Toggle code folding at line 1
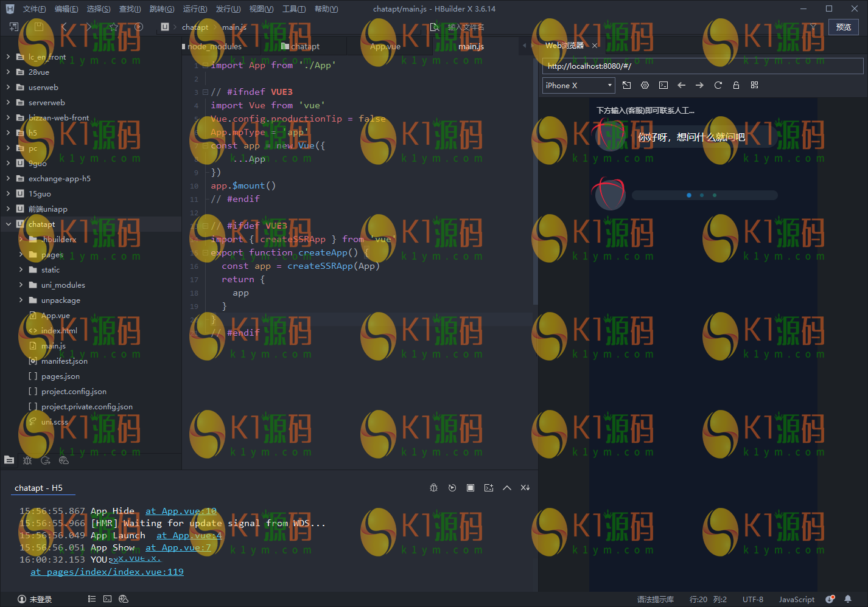 pyautogui.click(x=205, y=65)
